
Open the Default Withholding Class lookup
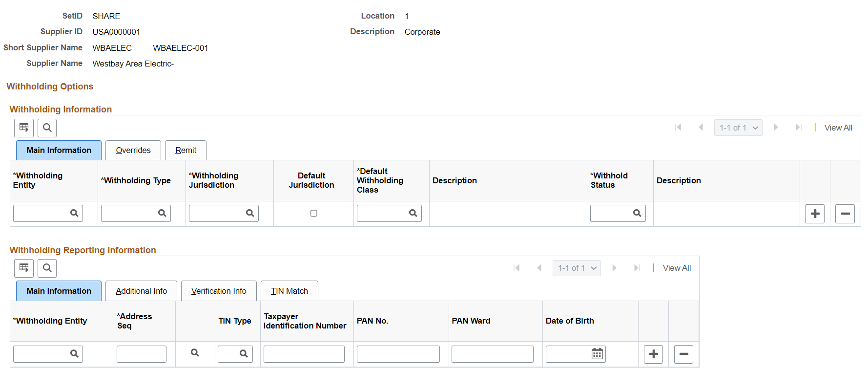click(x=413, y=213)
